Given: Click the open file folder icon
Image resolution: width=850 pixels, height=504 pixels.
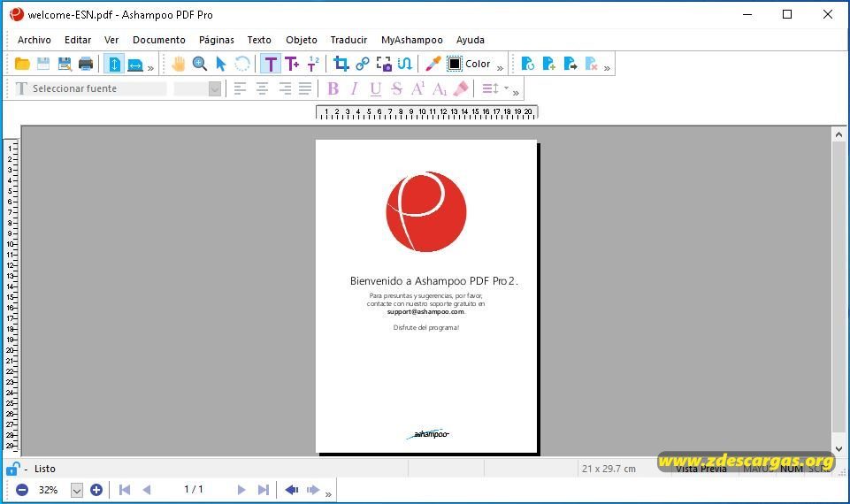Looking at the screenshot, I should [22, 64].
